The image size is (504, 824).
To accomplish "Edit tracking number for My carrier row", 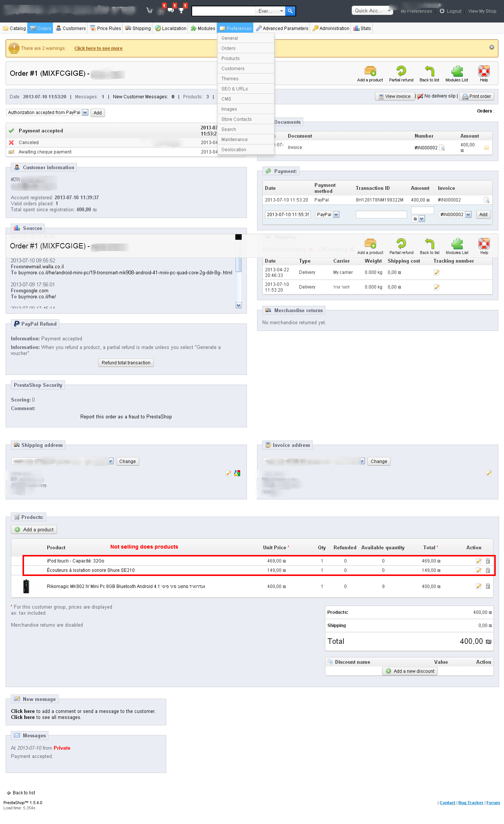I will 436,272.
